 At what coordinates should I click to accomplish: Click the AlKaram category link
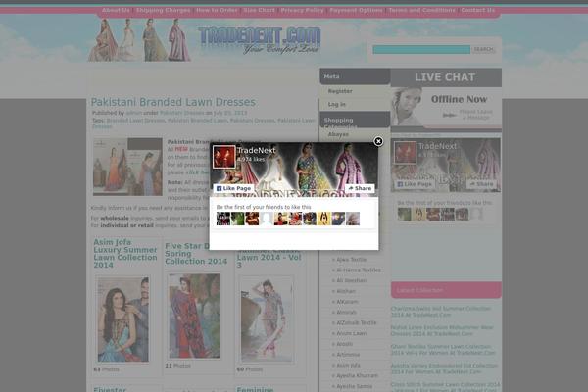click(x=347, y=302)
